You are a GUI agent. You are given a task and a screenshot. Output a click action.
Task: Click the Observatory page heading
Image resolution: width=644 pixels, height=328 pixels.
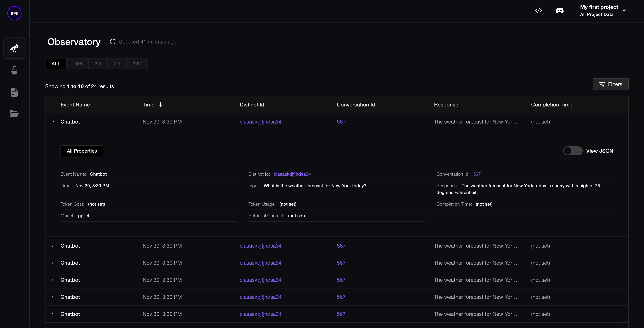click(x=74, y=42)
